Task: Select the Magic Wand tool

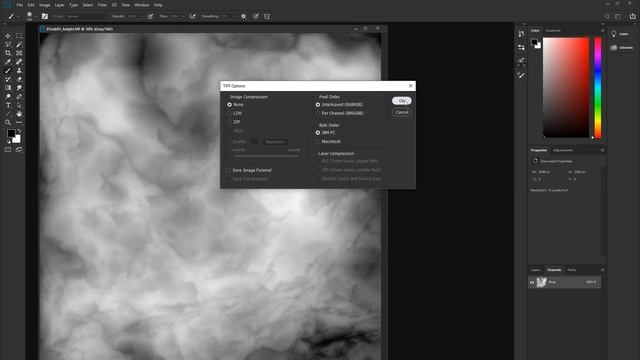Action: click(19, 44)
